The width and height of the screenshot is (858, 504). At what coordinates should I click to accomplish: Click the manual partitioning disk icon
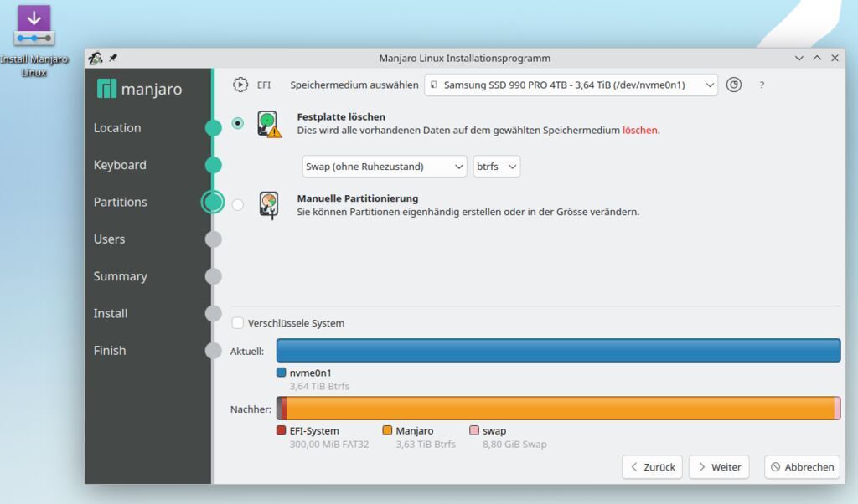pos(268,205)
